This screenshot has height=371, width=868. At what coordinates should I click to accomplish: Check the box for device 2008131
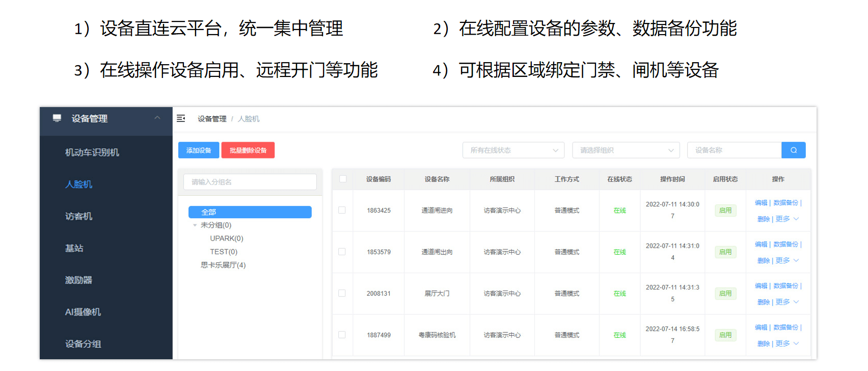342,293
